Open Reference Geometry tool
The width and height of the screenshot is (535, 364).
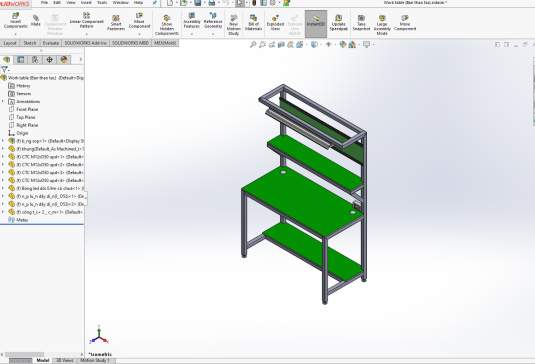click(213, 21)
